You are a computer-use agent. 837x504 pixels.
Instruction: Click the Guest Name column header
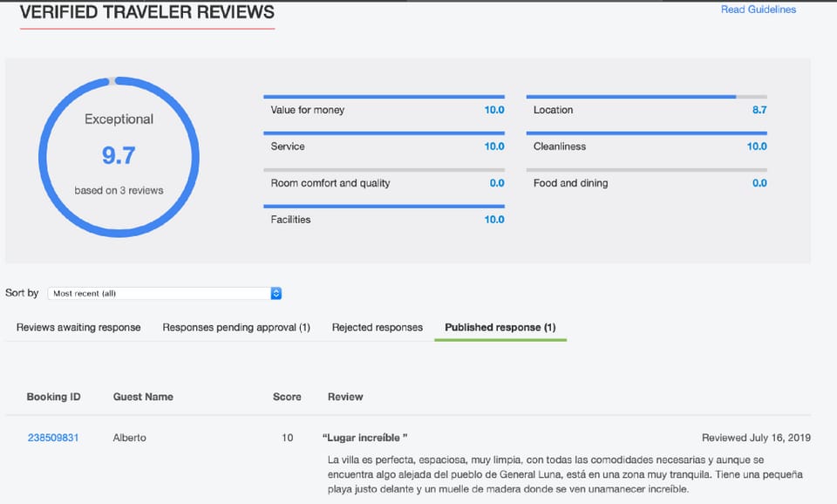143,397
